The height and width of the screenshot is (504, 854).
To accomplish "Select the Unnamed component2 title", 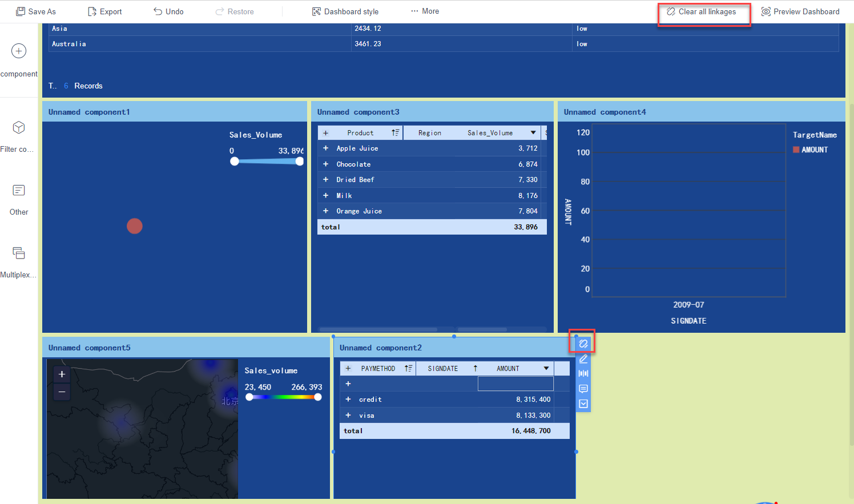I will [381, 348].
